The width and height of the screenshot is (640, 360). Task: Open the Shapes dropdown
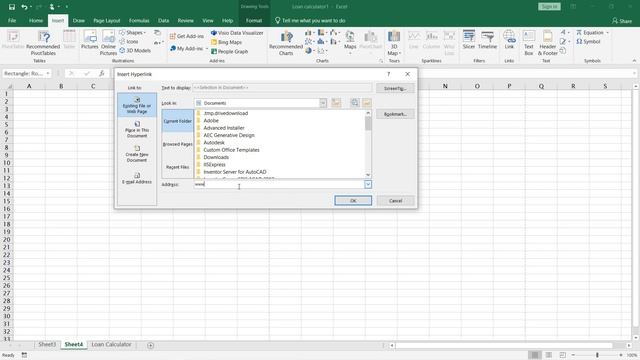point(132,33)
